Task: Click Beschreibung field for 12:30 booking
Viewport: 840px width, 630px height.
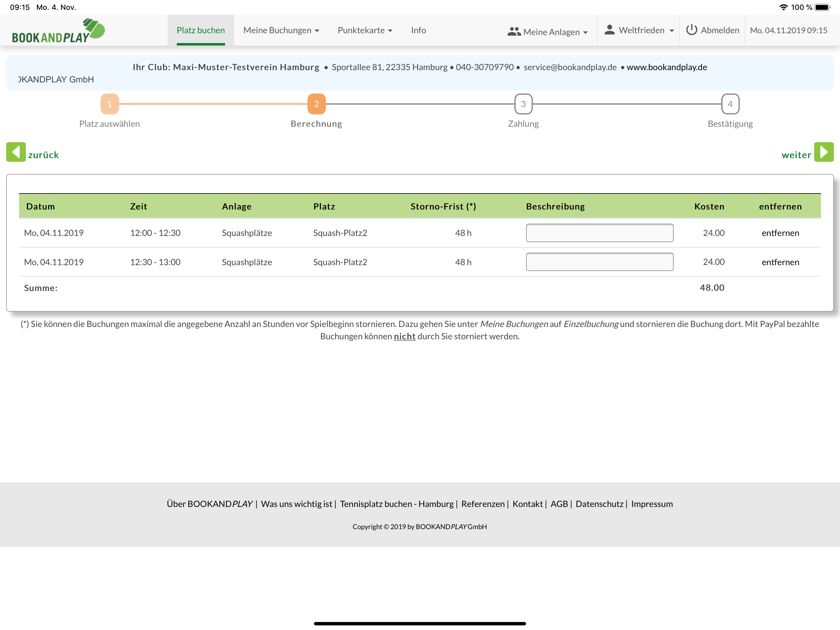Action: point(599,262)
